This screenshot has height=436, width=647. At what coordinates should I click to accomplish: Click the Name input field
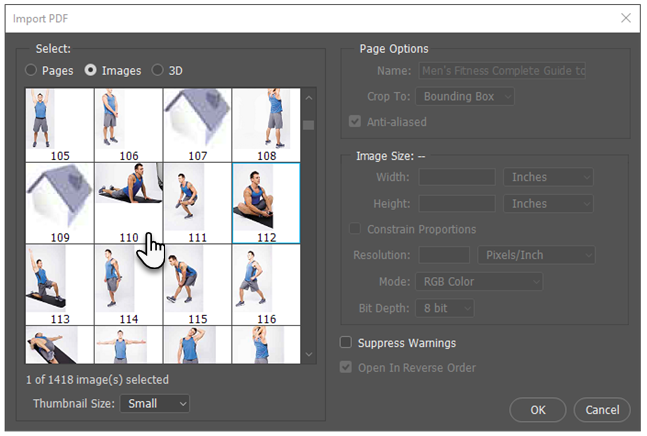(502, 71)
